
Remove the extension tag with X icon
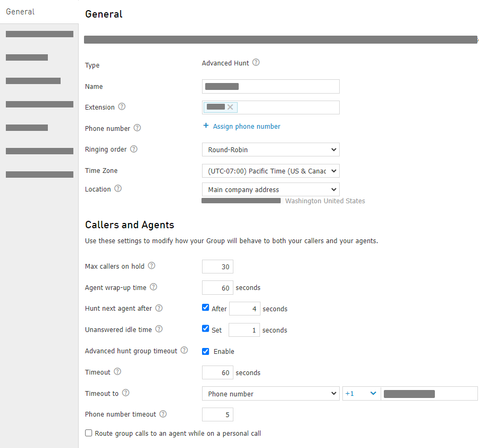[x=230, y=107]
